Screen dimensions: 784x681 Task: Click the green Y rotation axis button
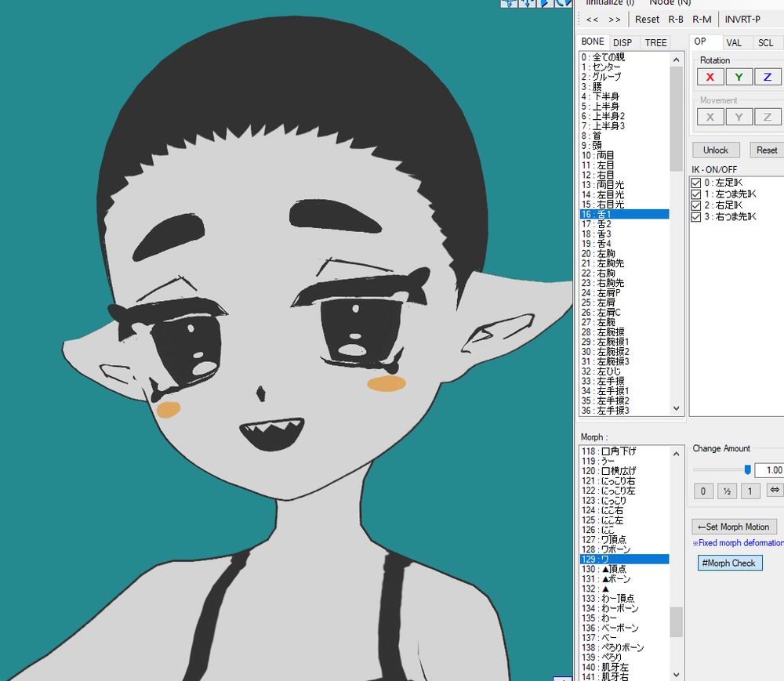point(739,77)
